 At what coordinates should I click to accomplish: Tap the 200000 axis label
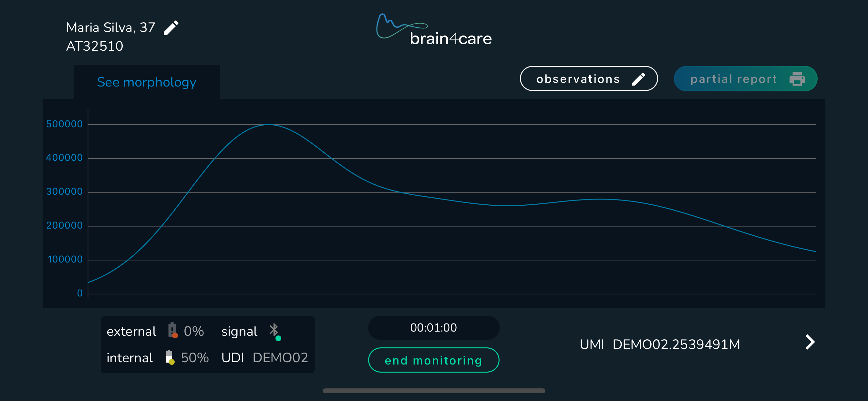click(x=64, y=225)
